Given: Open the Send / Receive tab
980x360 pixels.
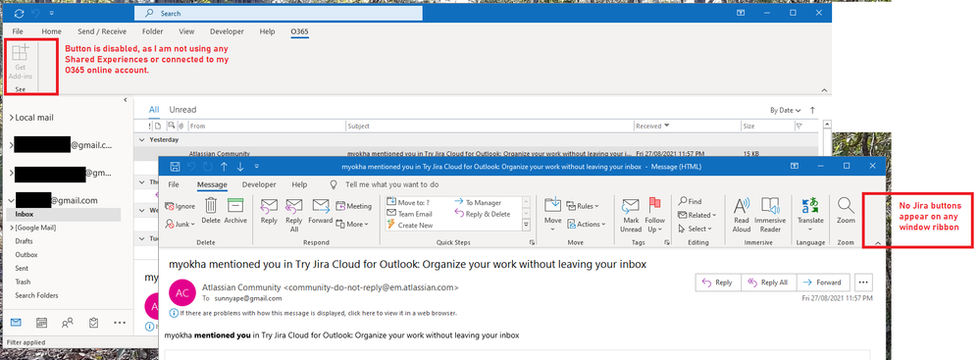Looking at the screenshot, I should click(102, 31).
